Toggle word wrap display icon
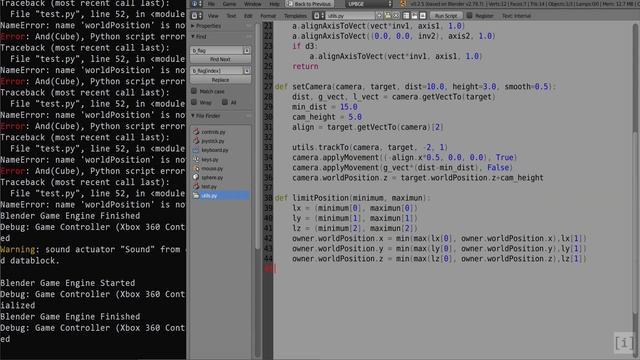Screen dimensions: 640x360 pyautogui.click(x=414, y=16)
